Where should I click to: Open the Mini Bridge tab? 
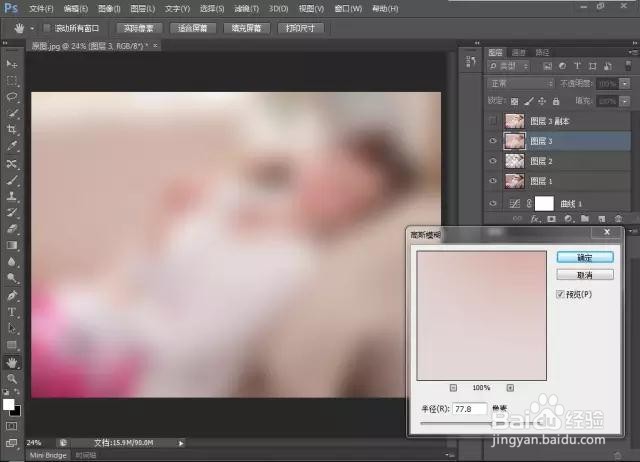(48, 455)
